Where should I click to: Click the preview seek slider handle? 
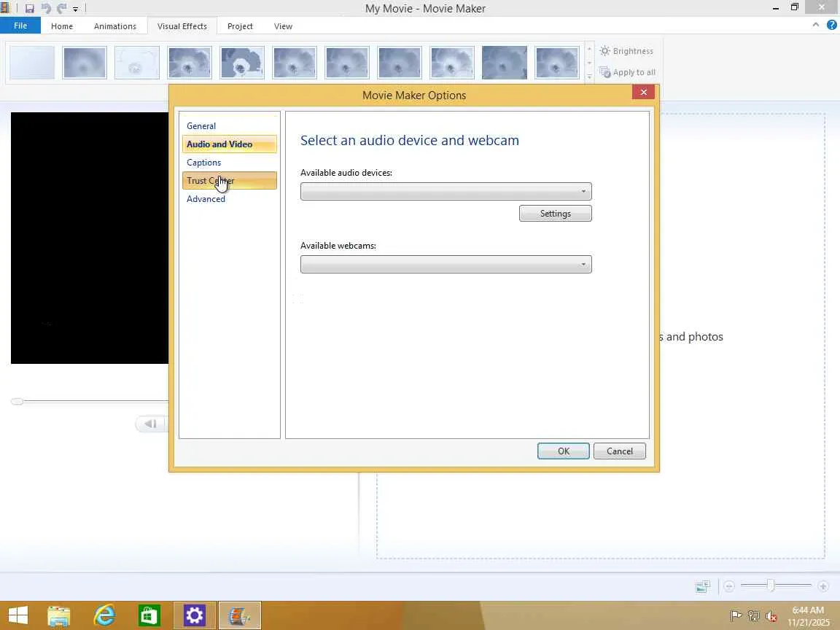coord(17,401)
